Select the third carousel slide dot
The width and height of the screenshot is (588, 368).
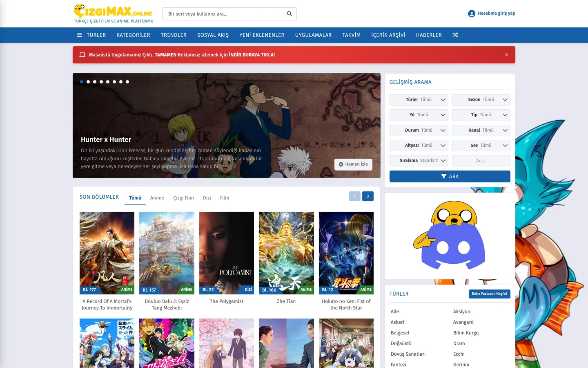point(95,82)
